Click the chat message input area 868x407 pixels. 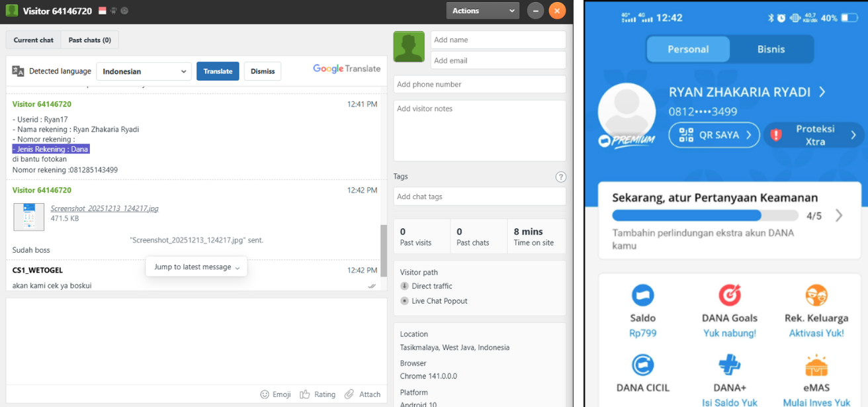pos(196,341)
